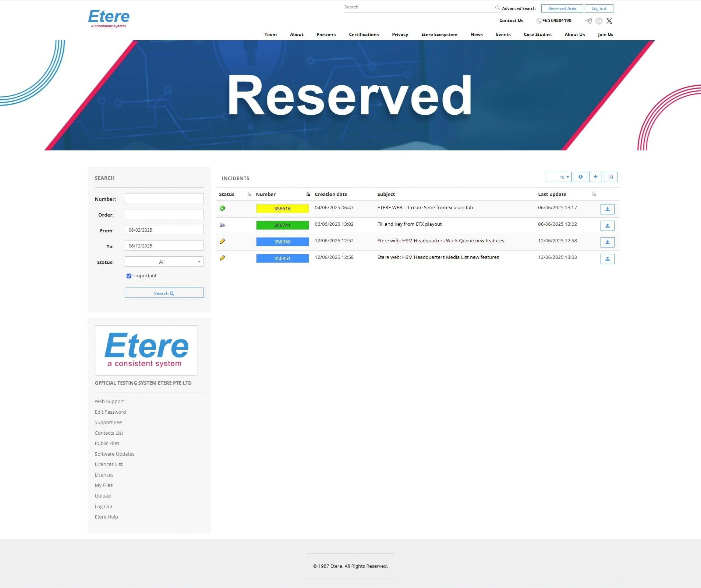Add a new incident with plus icon
This screenshot has height=588, width=701.
[x=595, y=177]
